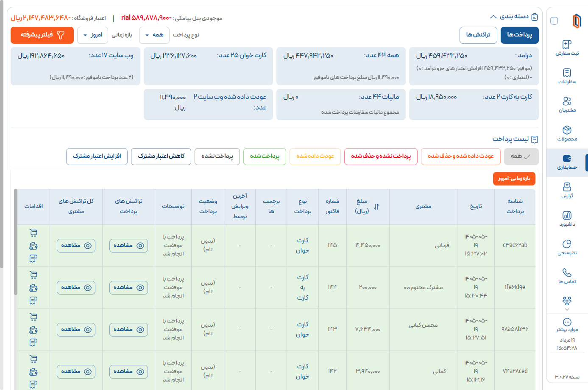588x390 pixels.
Task: View payment transactions for محسن کیانی
Action: click(x=128, y=330)
